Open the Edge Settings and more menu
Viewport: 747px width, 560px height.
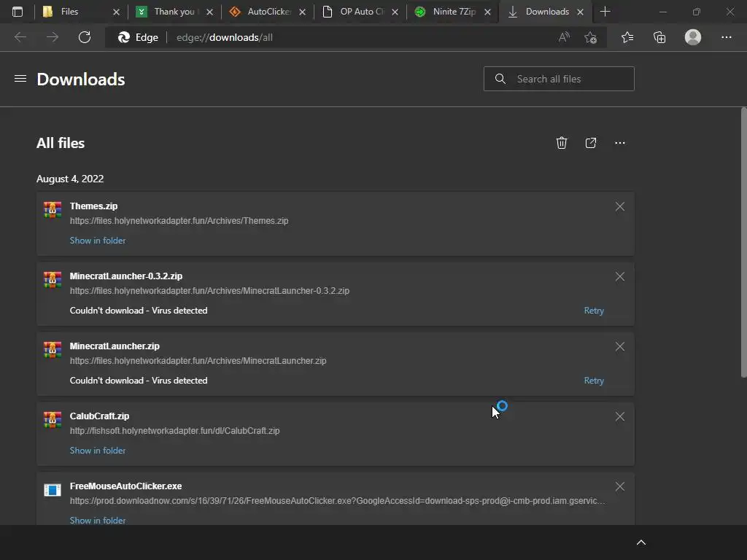coord(727,37)
